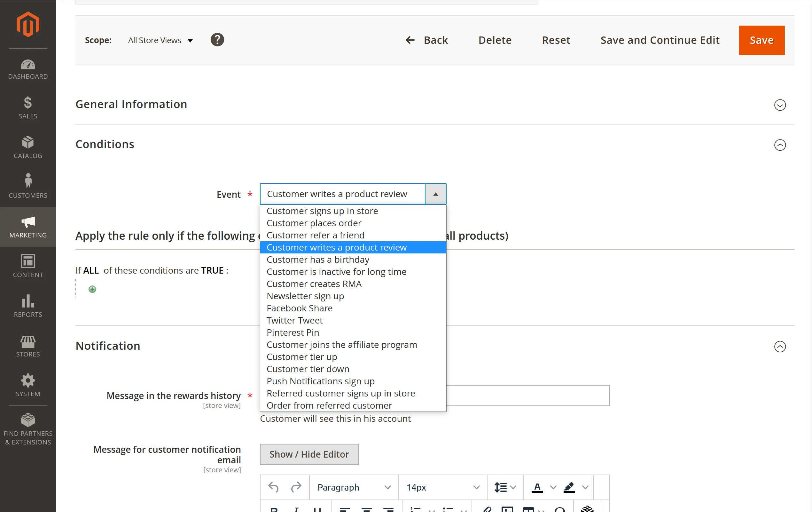Open the Catalog sidebar icon
Viewport: 812px width, 512px height.
27,148
